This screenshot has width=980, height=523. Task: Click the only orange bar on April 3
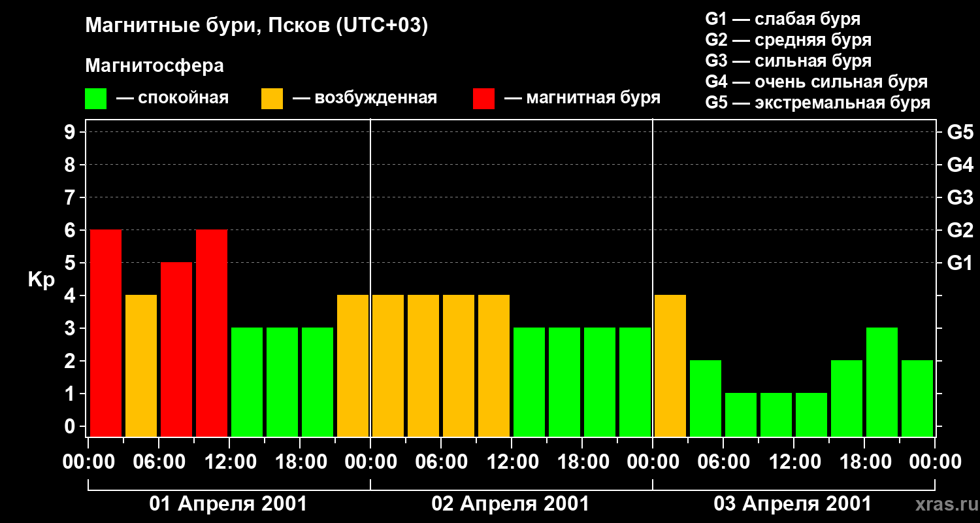click(670, 365)
